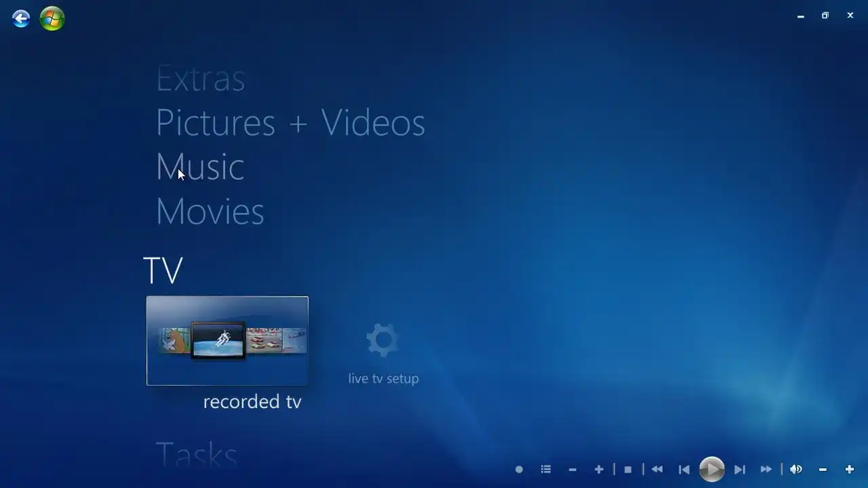Screen dimensions: 868x488
Task: Click the recorded tv label
Action: click(252, 401)
